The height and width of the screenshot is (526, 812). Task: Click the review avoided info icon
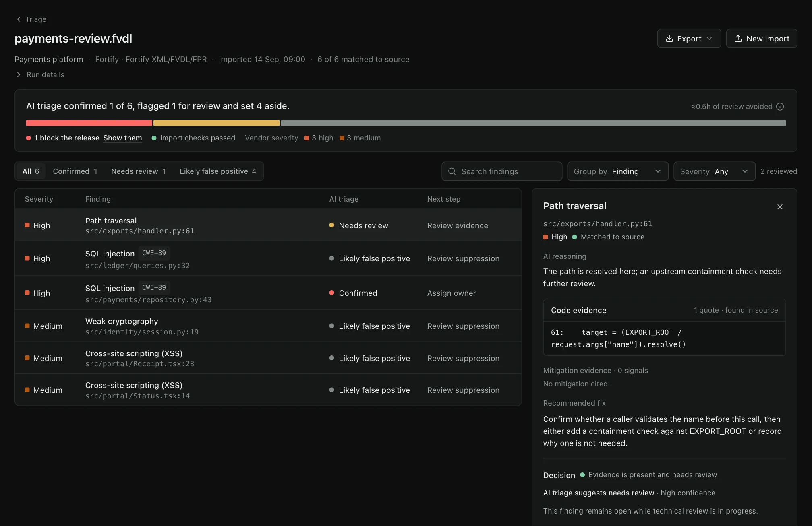780,107
